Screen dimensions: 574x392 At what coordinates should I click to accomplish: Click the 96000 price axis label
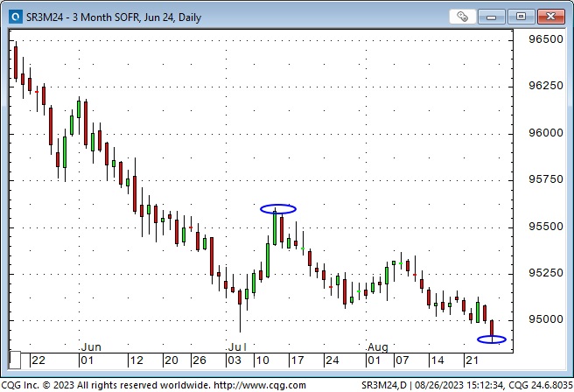coord(546,133)
